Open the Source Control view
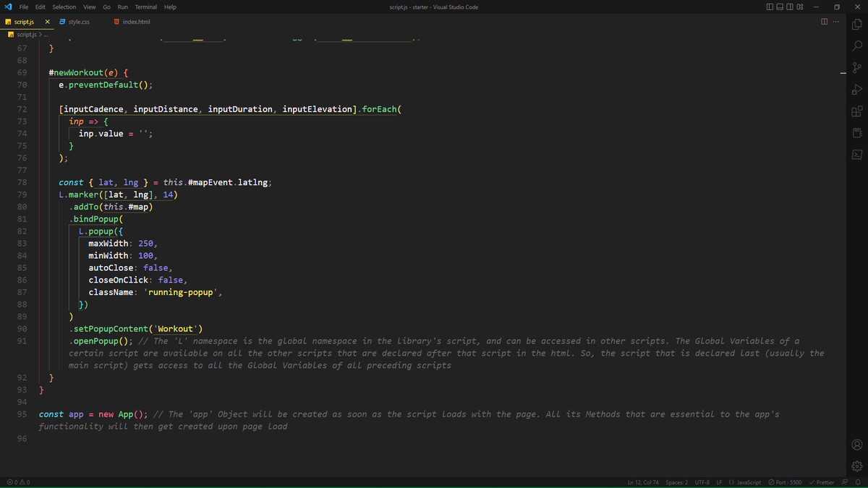This screenshot has height=488, width=868. (x=857, y=68)
